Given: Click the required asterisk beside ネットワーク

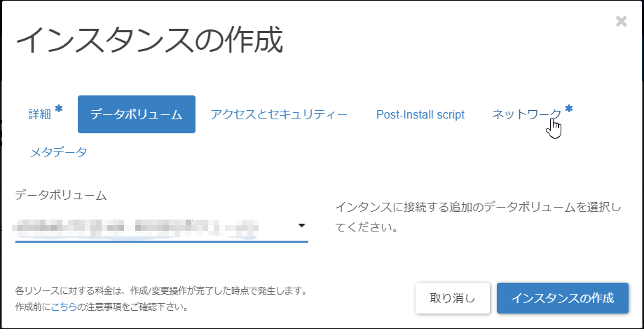Looking at the screenshot, I should pyautogui.click(x=569, y=109).
